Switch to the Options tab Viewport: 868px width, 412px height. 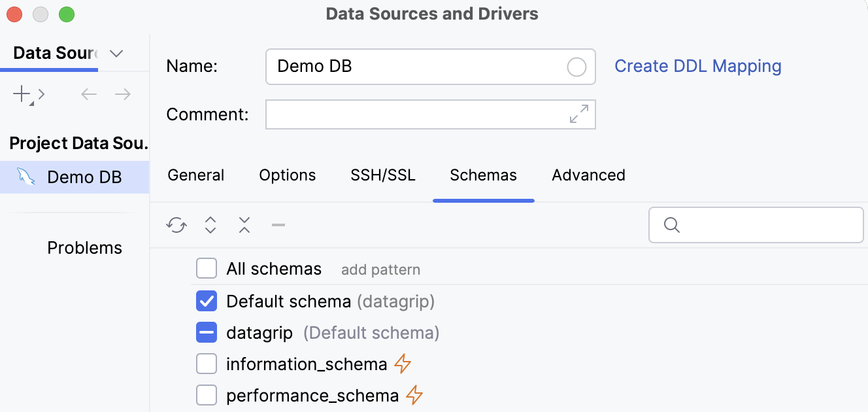(287, 175)
